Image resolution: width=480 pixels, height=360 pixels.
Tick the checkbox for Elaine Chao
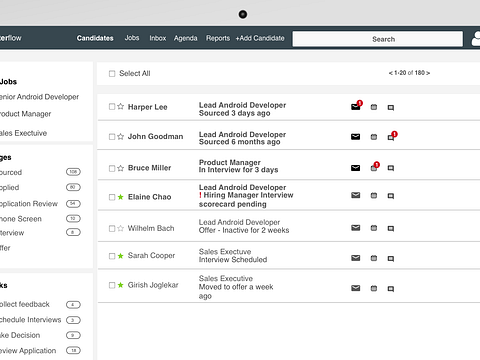112,197
